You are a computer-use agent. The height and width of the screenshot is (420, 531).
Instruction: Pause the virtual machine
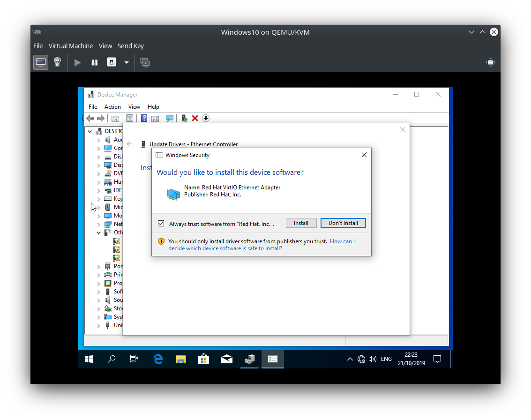click(95, 62)
